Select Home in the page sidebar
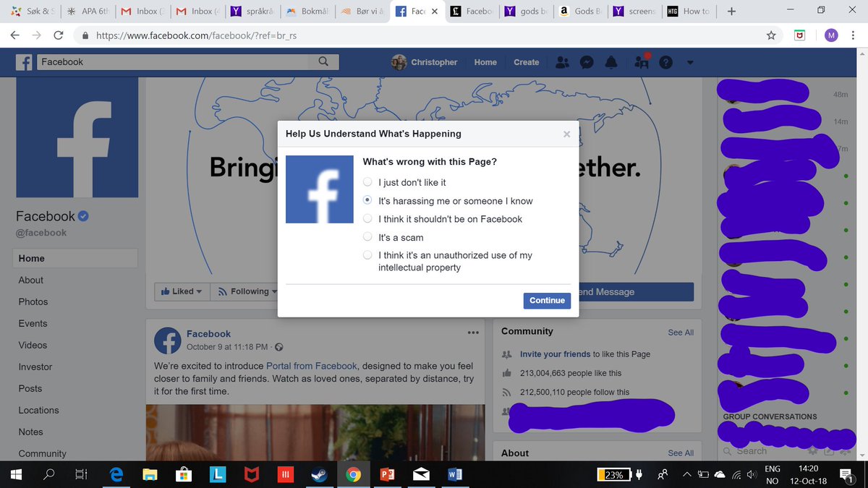868x488 pixels. (75, 258)
